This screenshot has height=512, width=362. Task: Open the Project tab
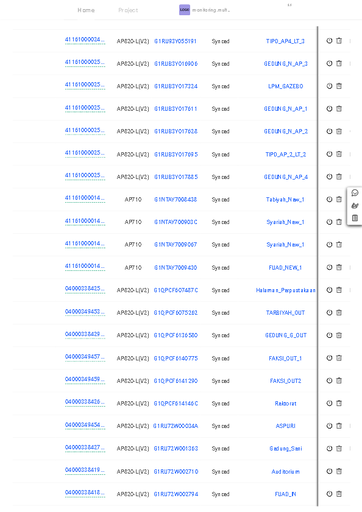[x=128, y=10]
